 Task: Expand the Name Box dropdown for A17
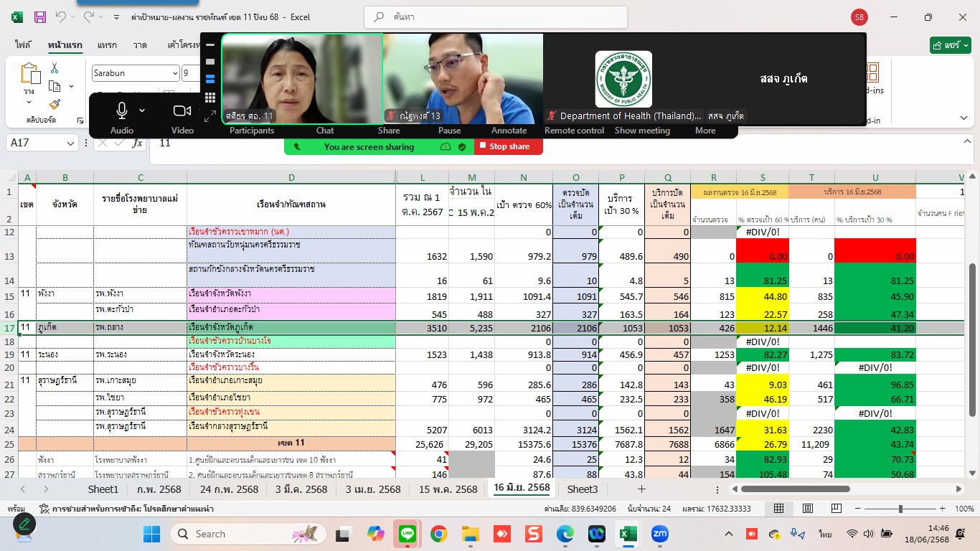(x=70, y=143)
